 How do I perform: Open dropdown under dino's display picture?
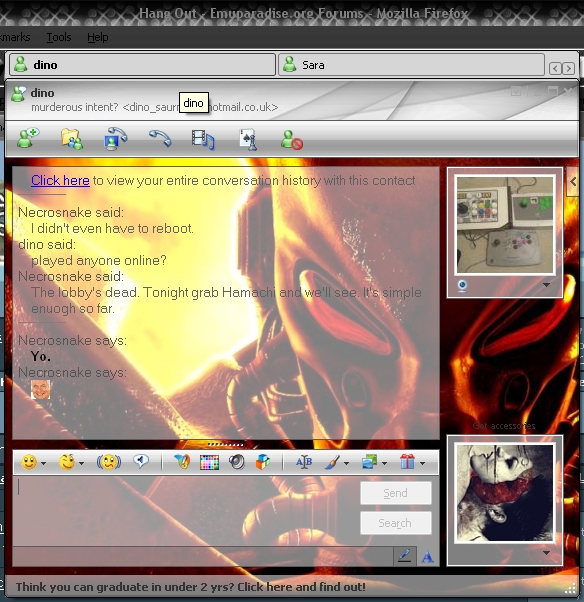[x=546, y=285]
